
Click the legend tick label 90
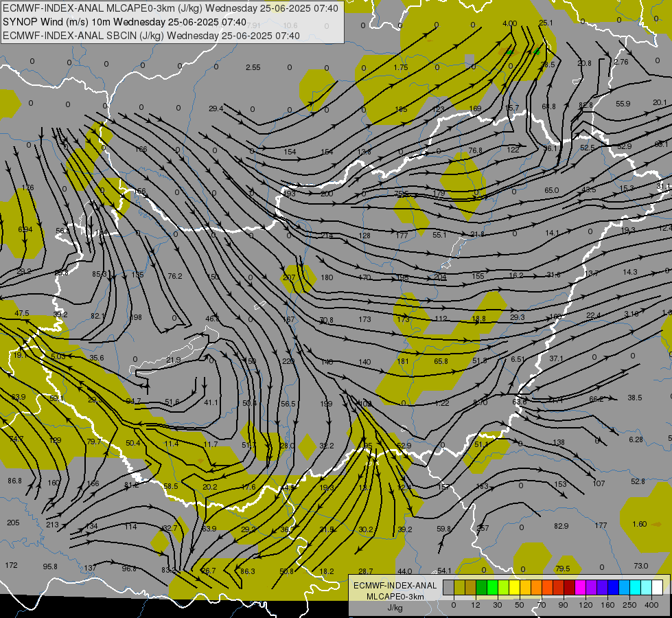coord(563,605)
